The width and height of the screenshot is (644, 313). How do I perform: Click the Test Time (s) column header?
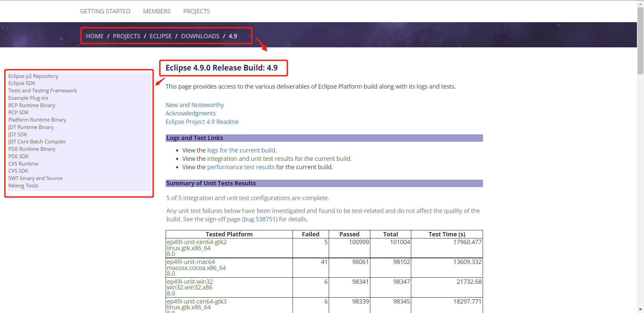447,234
